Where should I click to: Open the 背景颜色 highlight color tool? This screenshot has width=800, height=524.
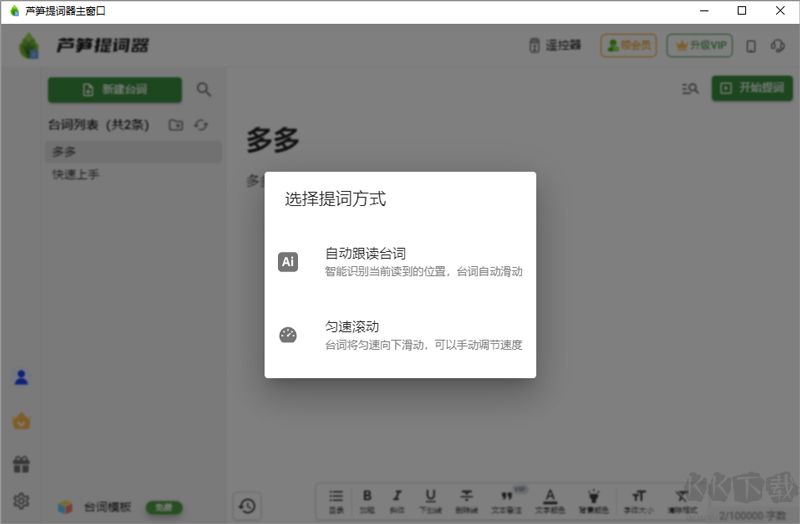click(x=593, y=501)
